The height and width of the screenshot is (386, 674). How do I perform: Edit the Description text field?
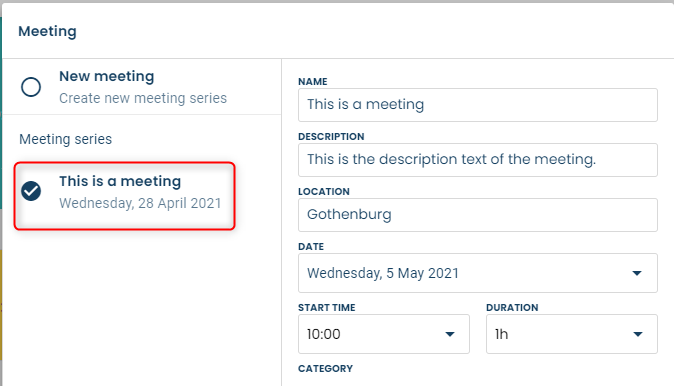[x=478, y=160]
